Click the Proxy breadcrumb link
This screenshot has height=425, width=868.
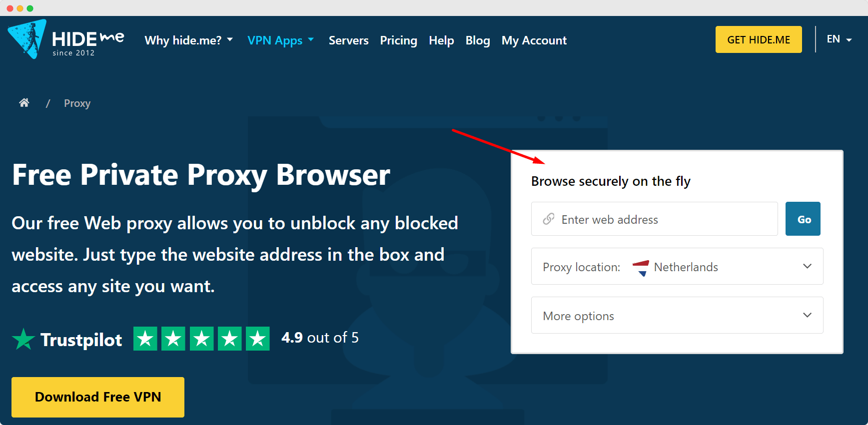tap(77, 103)
